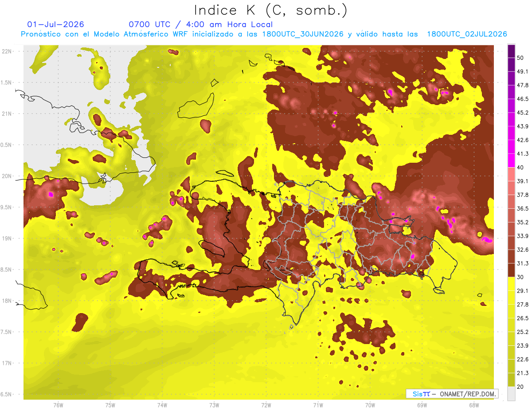
Task: Select the legend swatch between 26.5 and 25.2
Action: (511, 325)
